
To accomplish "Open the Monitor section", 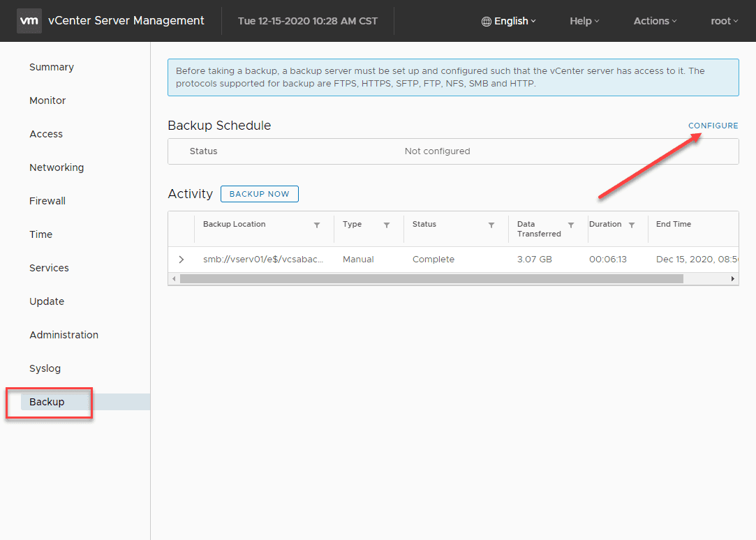I will (x=47, y=100).
